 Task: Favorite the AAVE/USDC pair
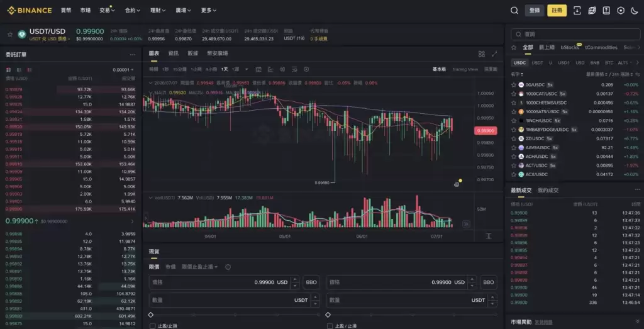(513, 147)
